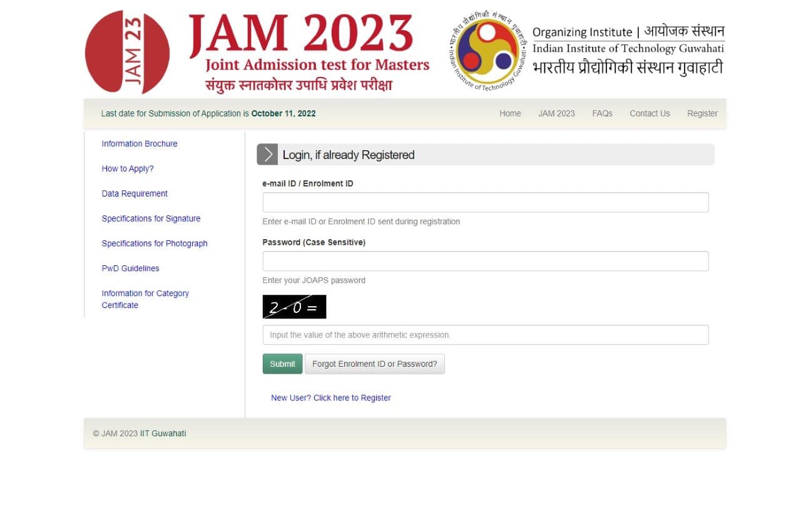Focus the Password input field
801x532 pixels.
pos(486,261)
